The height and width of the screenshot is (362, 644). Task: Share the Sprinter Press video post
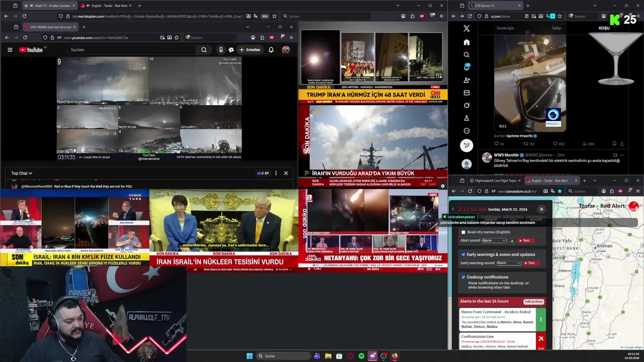click(622, 144)
